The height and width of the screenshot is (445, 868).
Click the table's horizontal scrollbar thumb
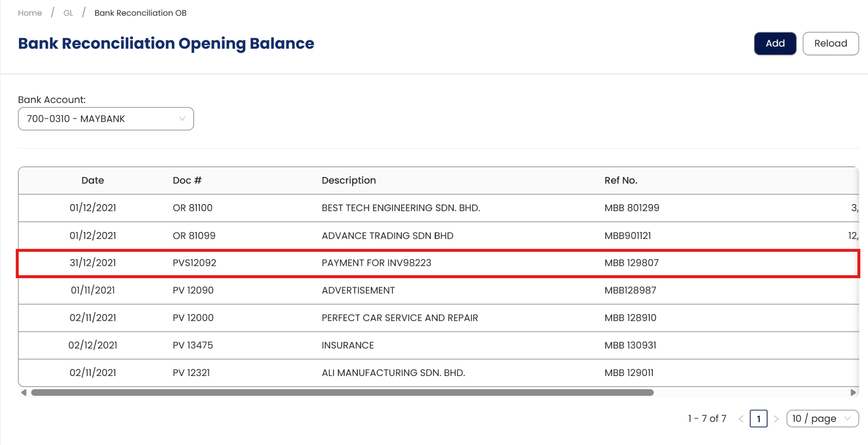click(x=342, y=392)
